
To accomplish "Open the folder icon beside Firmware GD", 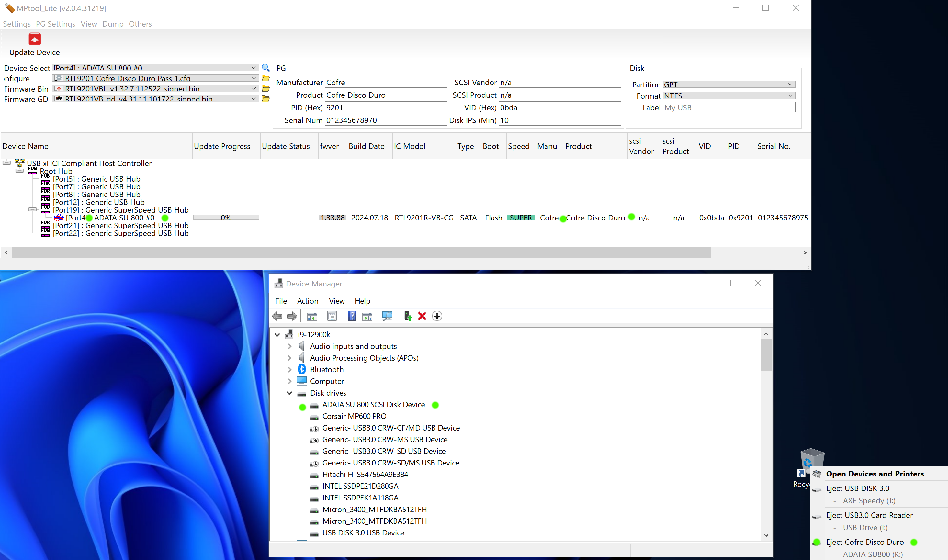I will pos(266,99).
